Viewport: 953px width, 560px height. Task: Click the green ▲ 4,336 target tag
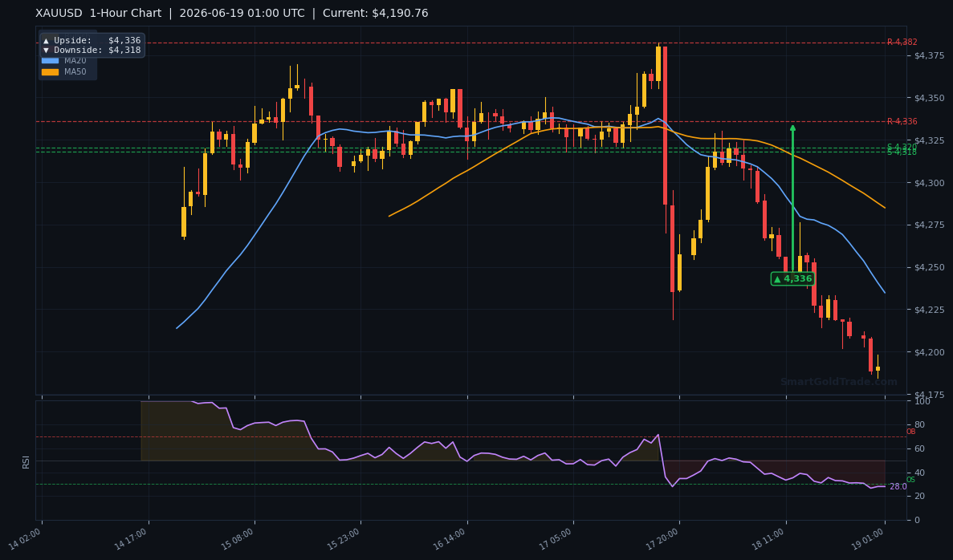[792, 278]
